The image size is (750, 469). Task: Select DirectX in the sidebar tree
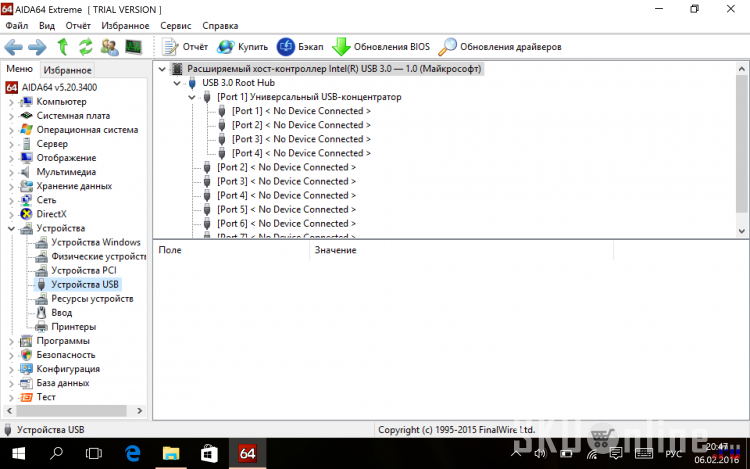[51, 214]
